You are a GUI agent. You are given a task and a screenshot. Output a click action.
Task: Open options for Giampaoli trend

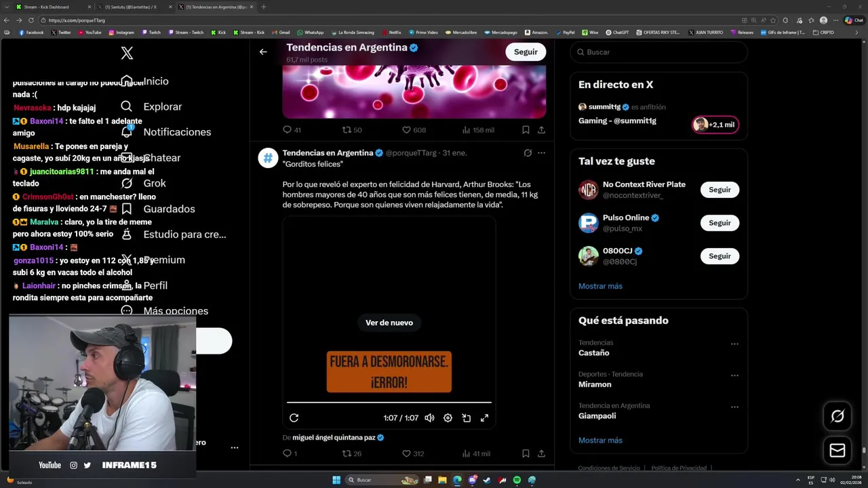[734, 407]
